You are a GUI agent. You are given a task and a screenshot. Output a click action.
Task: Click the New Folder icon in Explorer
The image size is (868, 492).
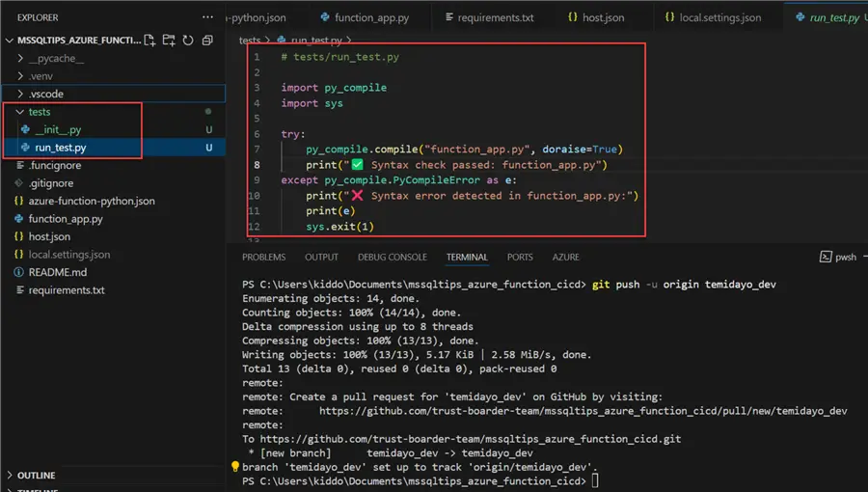169,41
